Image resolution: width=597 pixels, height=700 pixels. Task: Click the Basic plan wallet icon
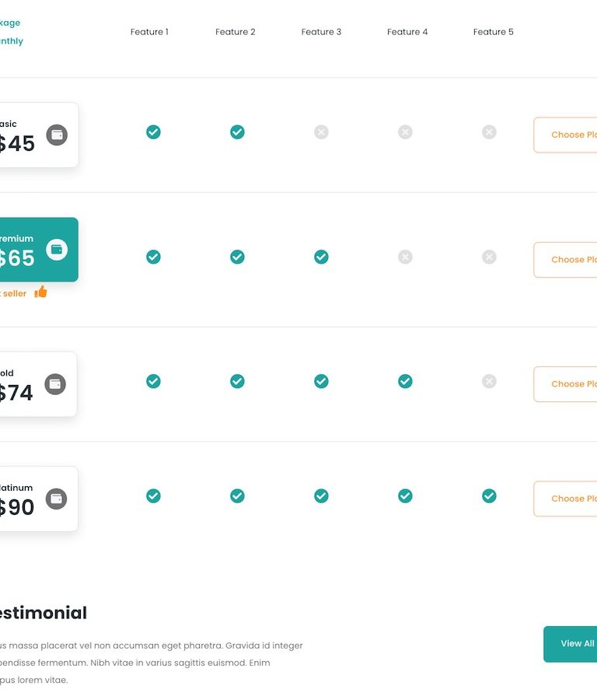tap(57, 135)
